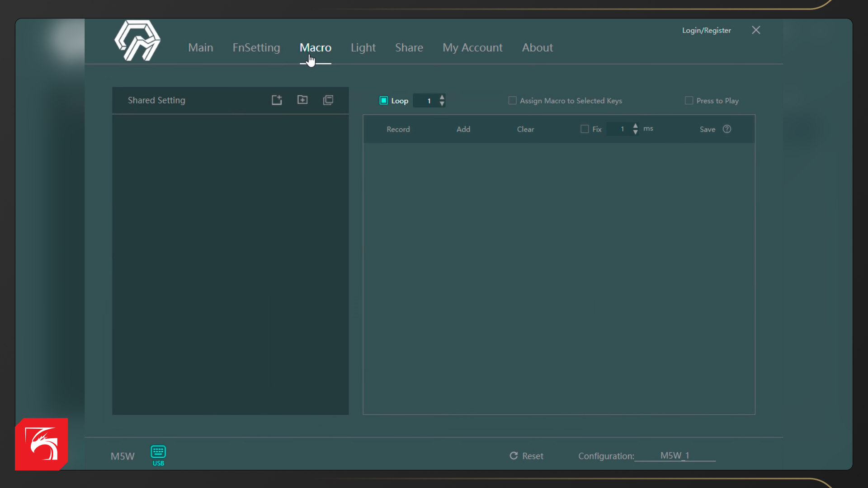Increase the Loop count with up arrow
Viewport: 868px width, 488px height.
tap(442, 97)
